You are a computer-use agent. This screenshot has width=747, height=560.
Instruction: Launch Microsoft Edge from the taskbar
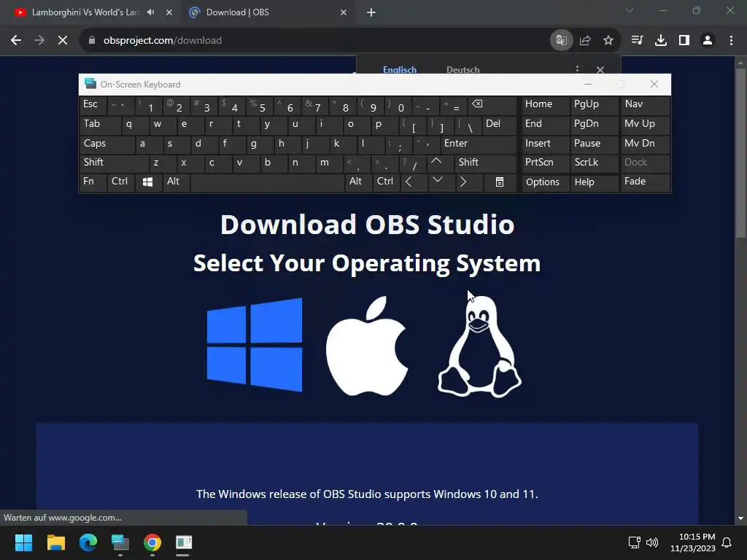pos(88,542)
